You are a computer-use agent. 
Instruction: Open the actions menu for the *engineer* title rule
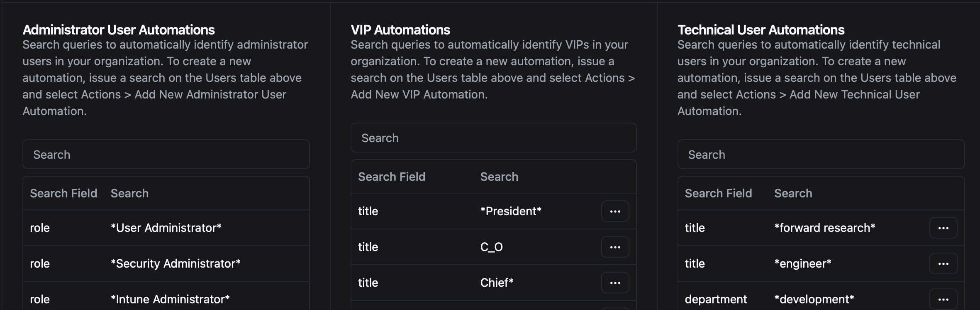click(x=943, y=263)
